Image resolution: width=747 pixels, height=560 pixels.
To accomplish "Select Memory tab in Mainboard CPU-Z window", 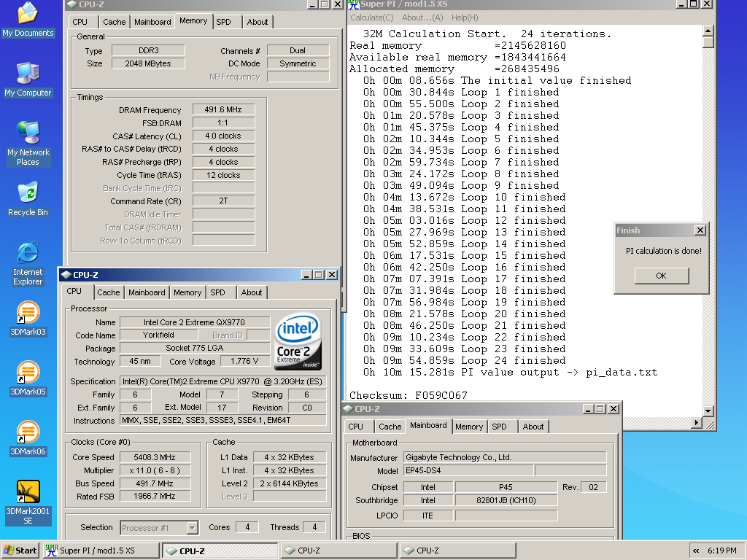I will coord(469,427).
